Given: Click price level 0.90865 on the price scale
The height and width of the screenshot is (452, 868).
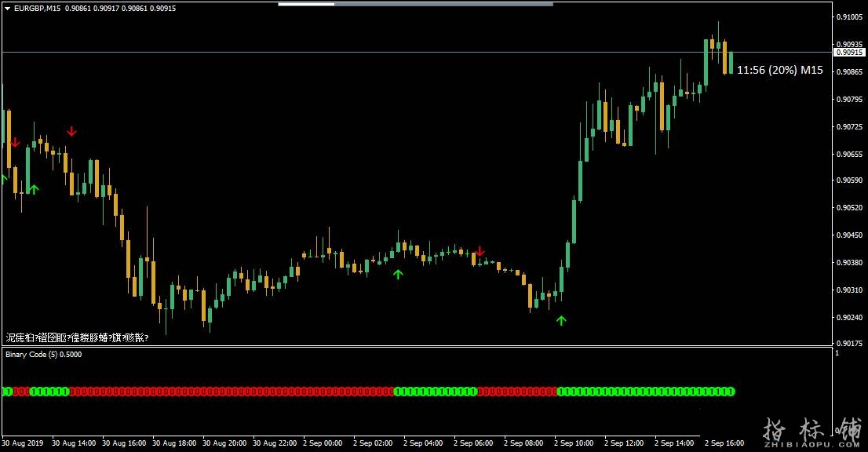Looking at the screenshot, I should click(x=850, y=72).
